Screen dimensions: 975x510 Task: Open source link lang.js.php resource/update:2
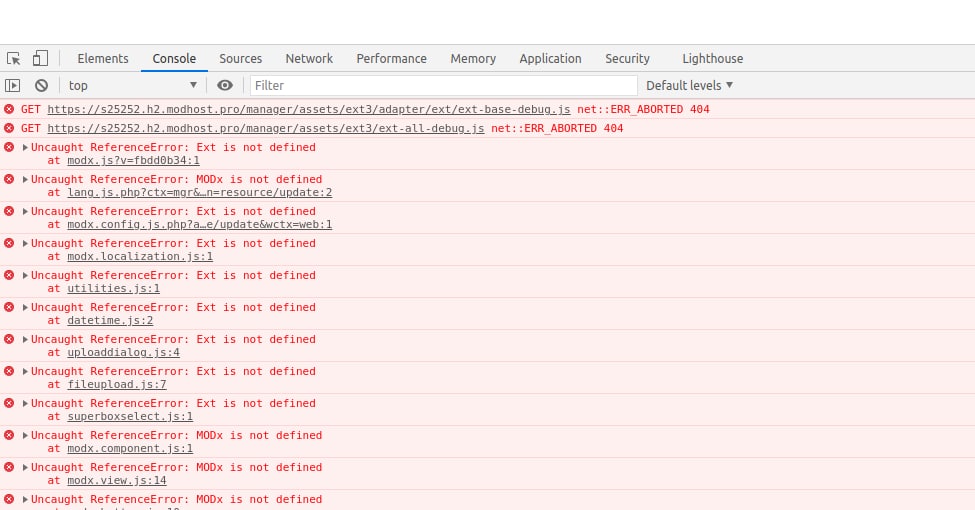(x=200, y=193)
